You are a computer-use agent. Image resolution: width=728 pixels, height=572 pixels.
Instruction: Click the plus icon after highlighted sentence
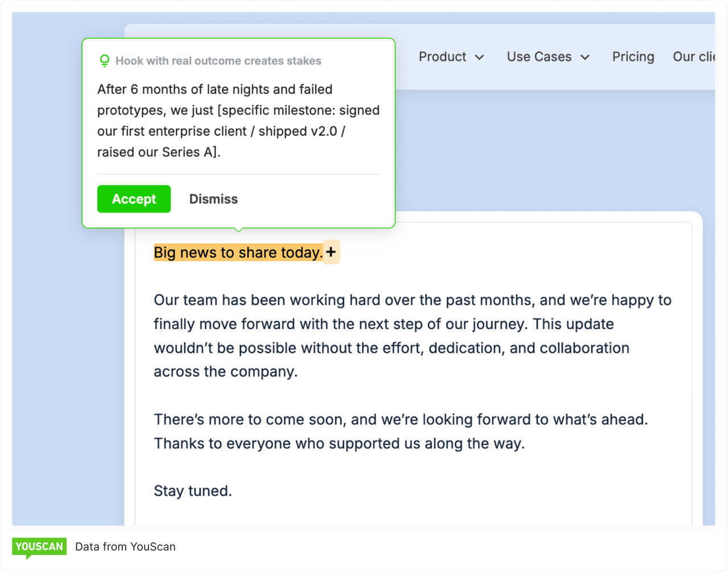(331, 252)
